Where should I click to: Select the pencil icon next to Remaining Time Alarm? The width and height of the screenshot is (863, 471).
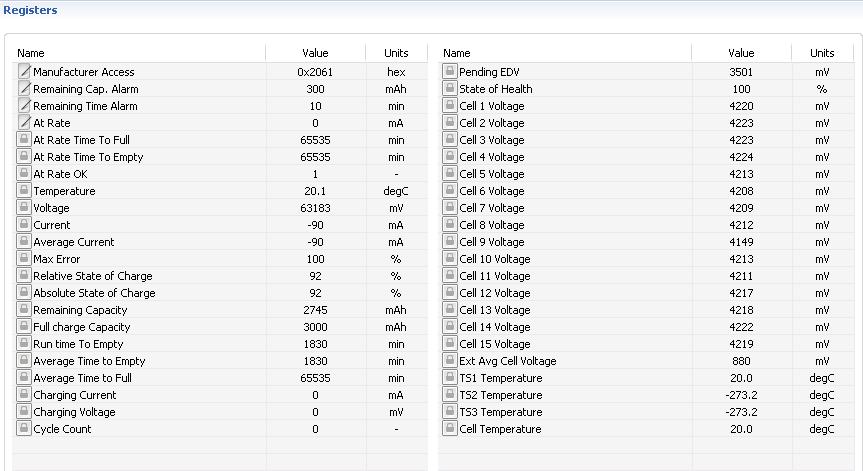pos(24,106)
